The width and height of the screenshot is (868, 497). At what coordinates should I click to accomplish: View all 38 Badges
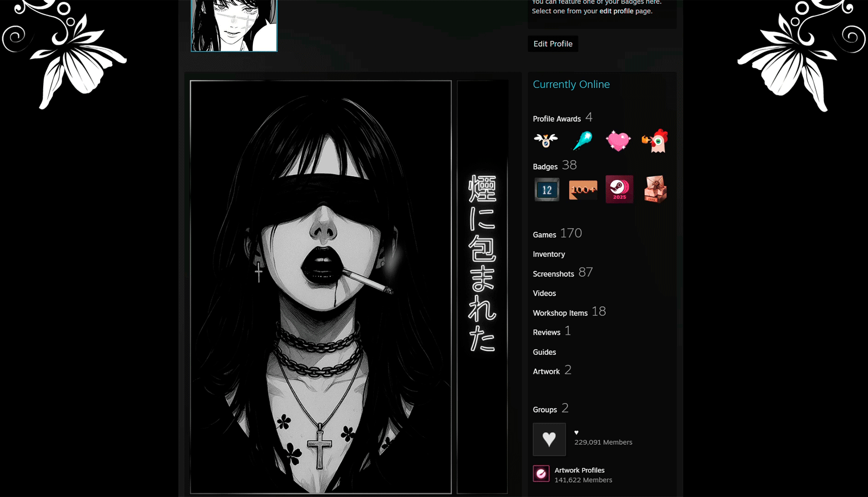point(545,166)
